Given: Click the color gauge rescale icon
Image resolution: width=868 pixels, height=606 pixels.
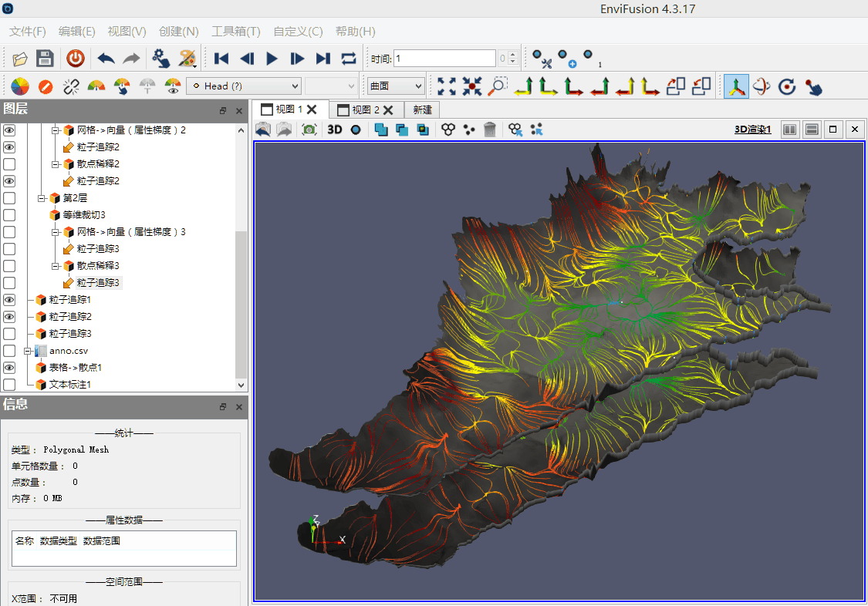Looking at the screenshot, I should (x=96, y=87).
